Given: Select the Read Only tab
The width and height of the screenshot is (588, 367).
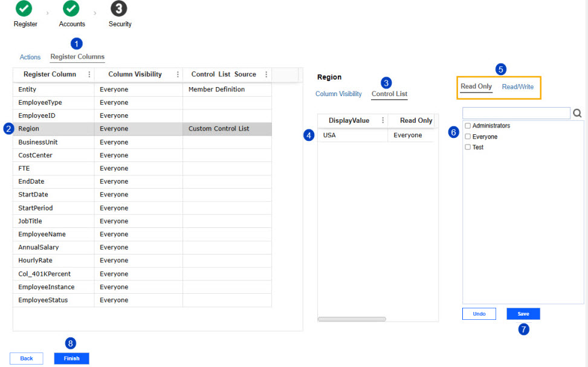Looking at the screenshot, I should (x=476, y=86).
